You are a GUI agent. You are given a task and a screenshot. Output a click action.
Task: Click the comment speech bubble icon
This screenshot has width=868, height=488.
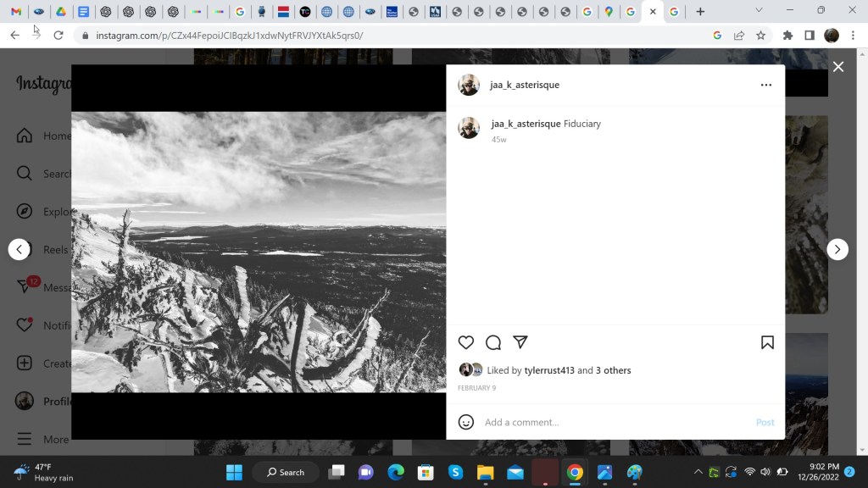pos(493,342)
